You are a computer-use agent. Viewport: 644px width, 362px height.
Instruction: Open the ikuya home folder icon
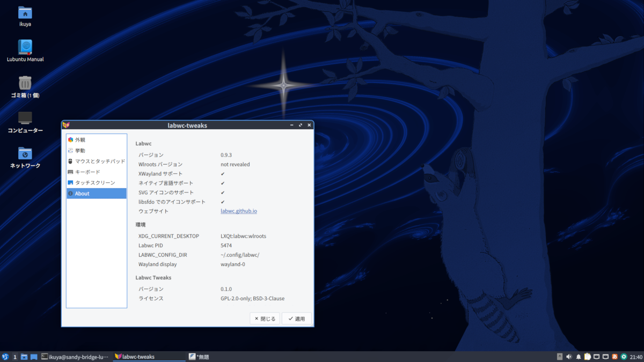(25, 16)
